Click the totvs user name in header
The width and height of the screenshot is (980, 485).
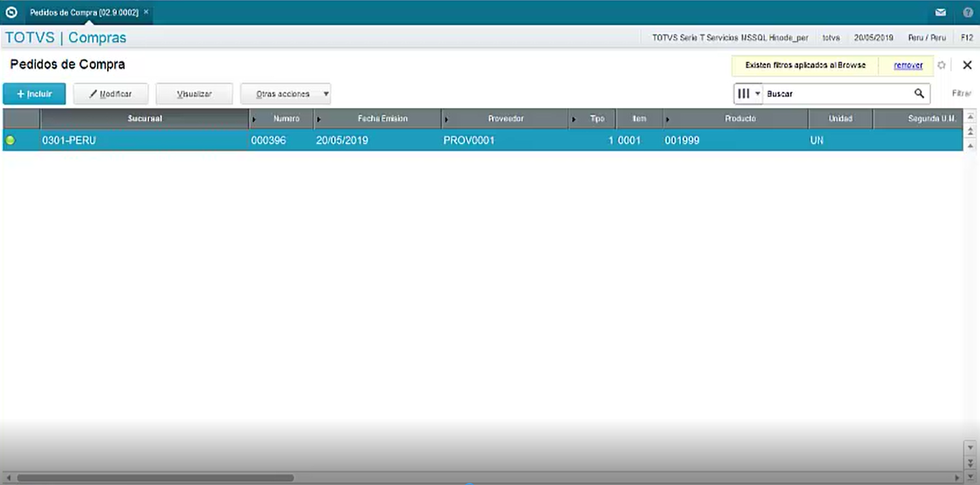(831, 38)
